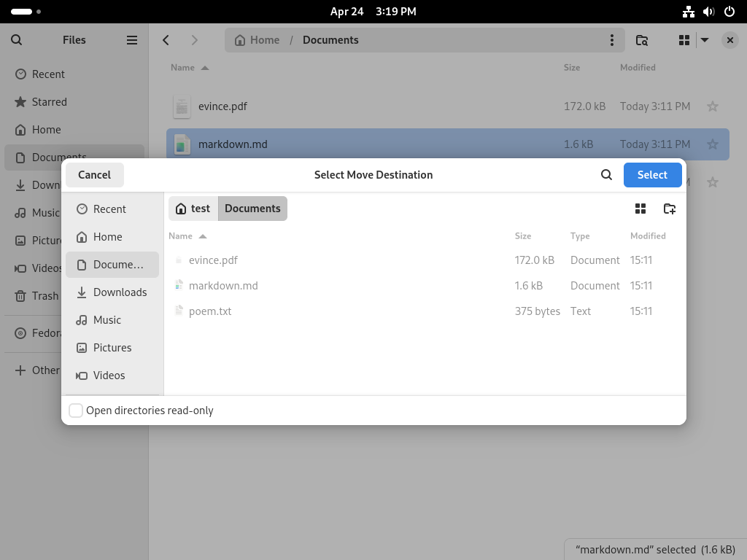
Task: Click the network icon in top bar
Action: click(689, 12)
